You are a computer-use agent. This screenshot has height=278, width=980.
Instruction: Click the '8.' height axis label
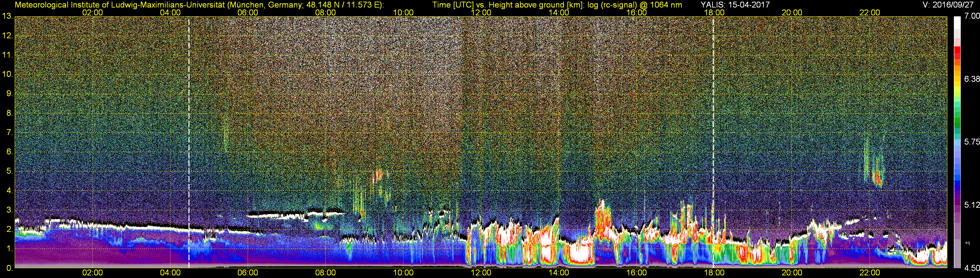pyautogui.click(x=10, y=113)
